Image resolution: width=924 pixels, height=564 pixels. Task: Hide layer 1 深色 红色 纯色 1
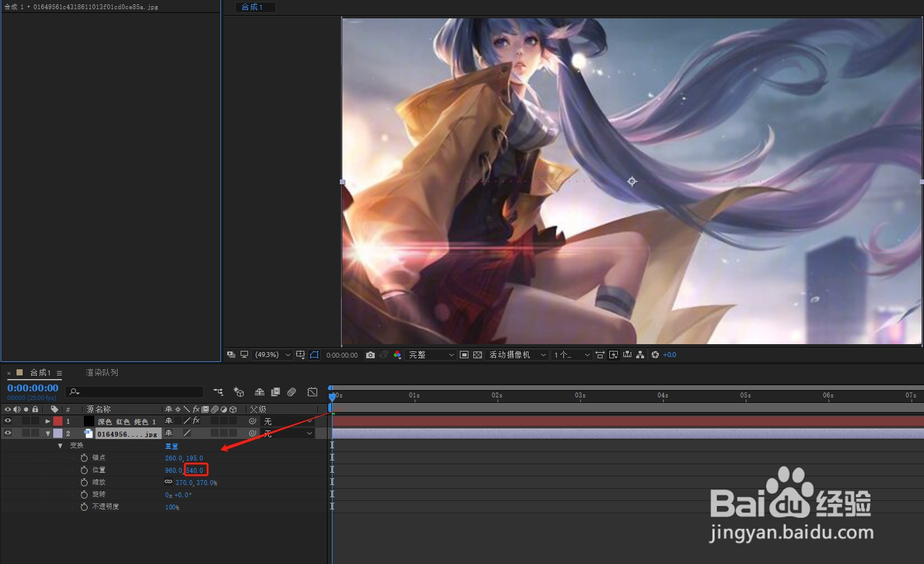tap(8, 421)
